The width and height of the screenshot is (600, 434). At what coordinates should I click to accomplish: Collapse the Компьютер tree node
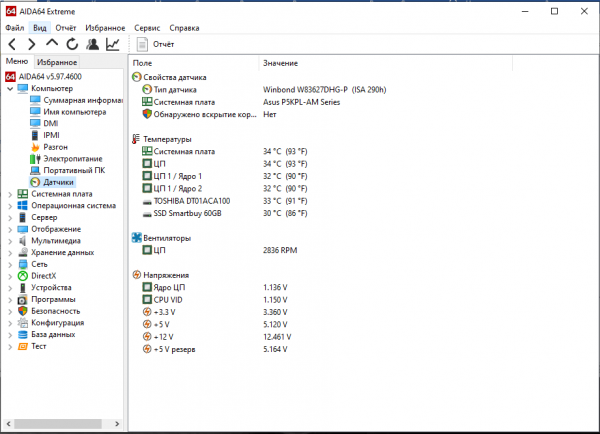pyautogui.click(x=10, y=88)
